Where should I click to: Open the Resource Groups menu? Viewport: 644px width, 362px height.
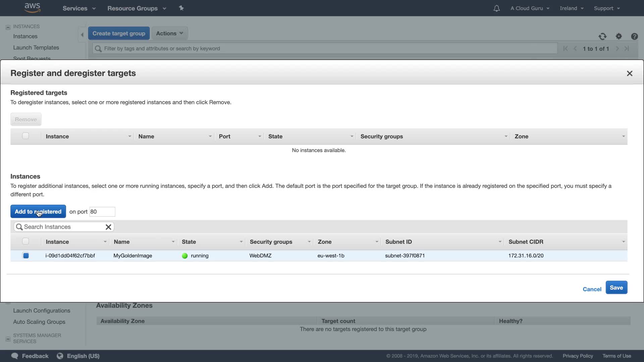tap(137, 8)
